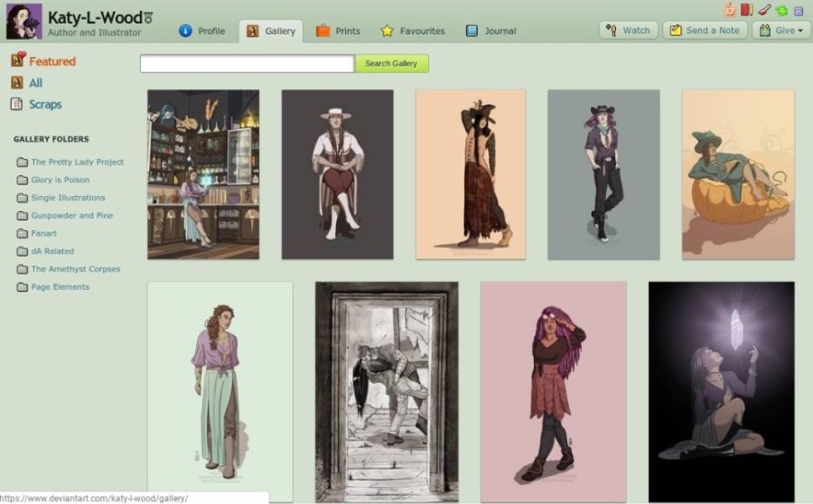Open the Gunpowder and Pine folder
The height and width of the screenshot is (504, 813).
(71, 216)
